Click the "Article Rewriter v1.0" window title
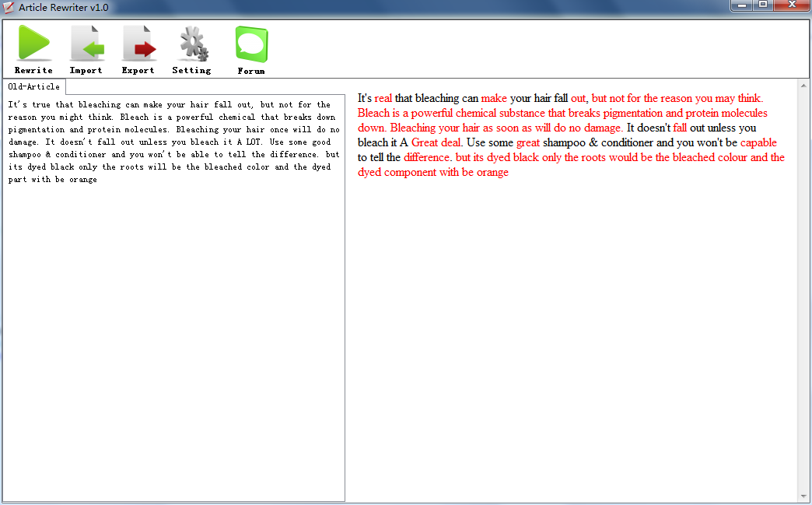The width and height of the screenshot is (812, 505). tap(64, 8)
